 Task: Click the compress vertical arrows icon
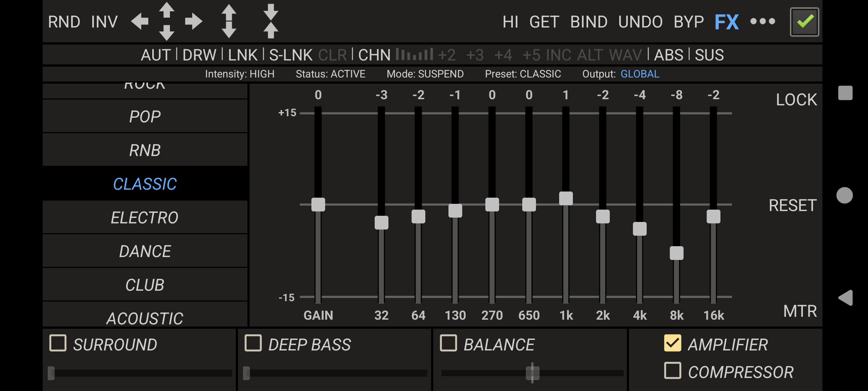[x=271, y=21]
